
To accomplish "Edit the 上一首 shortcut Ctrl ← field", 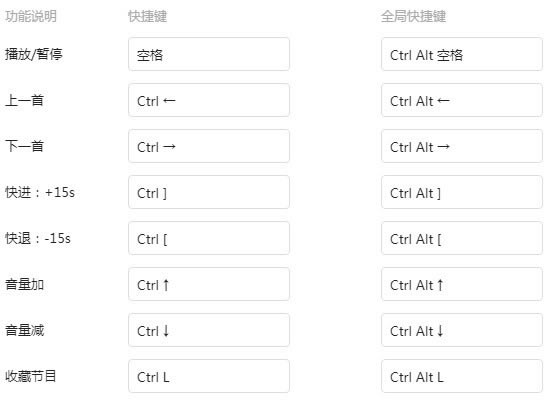I will 209,100.
